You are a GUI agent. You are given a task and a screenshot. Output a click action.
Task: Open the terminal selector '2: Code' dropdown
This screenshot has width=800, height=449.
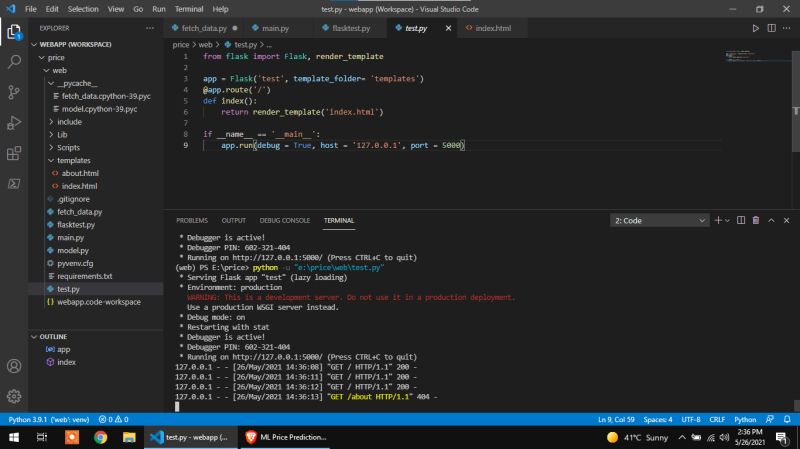coord(659,220)
